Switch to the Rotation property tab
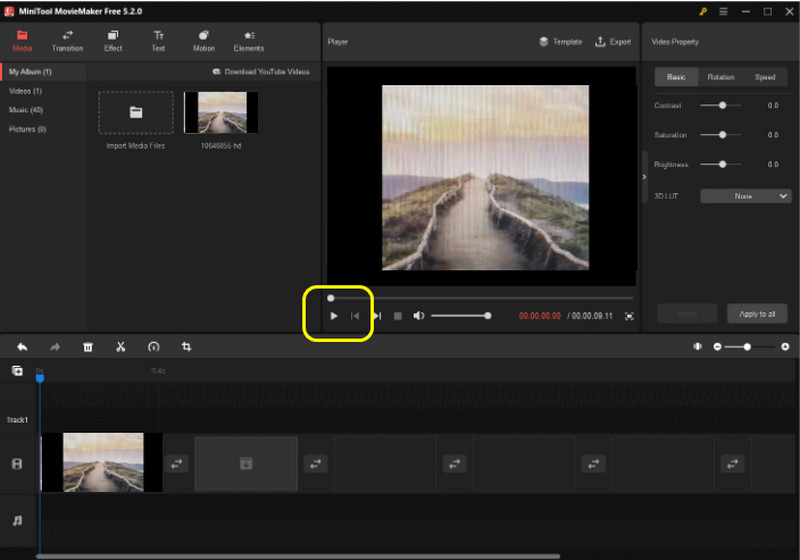Viewport: 800px width, 560px height. point(720,77)
